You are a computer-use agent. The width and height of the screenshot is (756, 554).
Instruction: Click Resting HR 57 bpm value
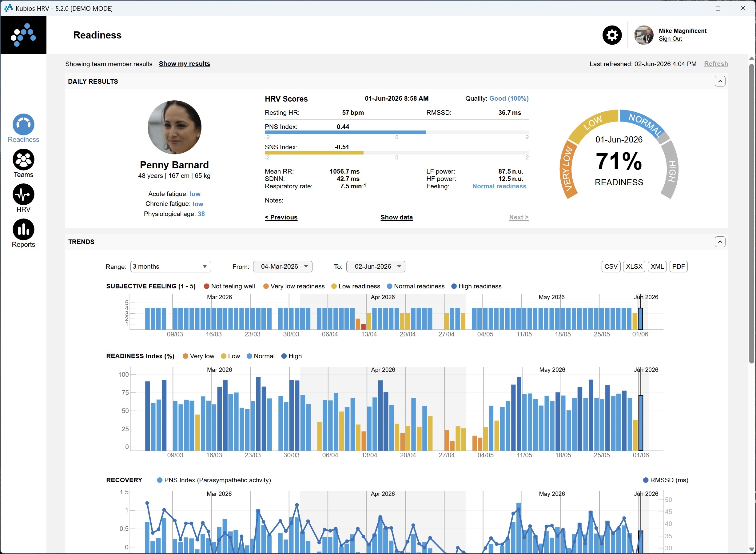click(x=353, y=113)
